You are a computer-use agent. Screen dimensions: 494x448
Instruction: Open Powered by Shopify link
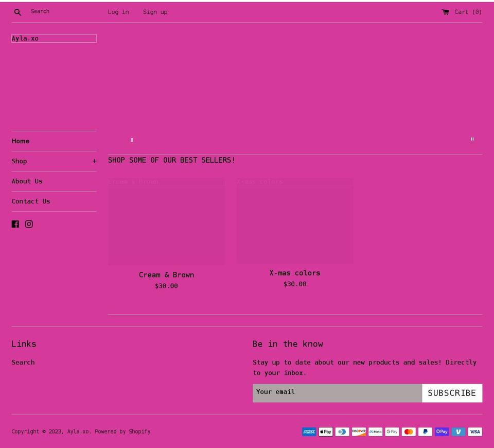click(x=123, y=432)
